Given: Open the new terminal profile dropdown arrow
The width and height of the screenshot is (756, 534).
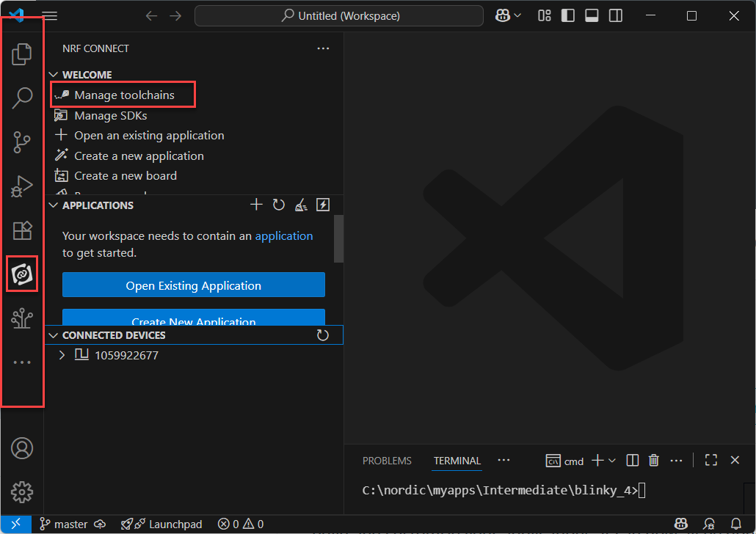Looking at the screenshot, I should coord(612,461).
